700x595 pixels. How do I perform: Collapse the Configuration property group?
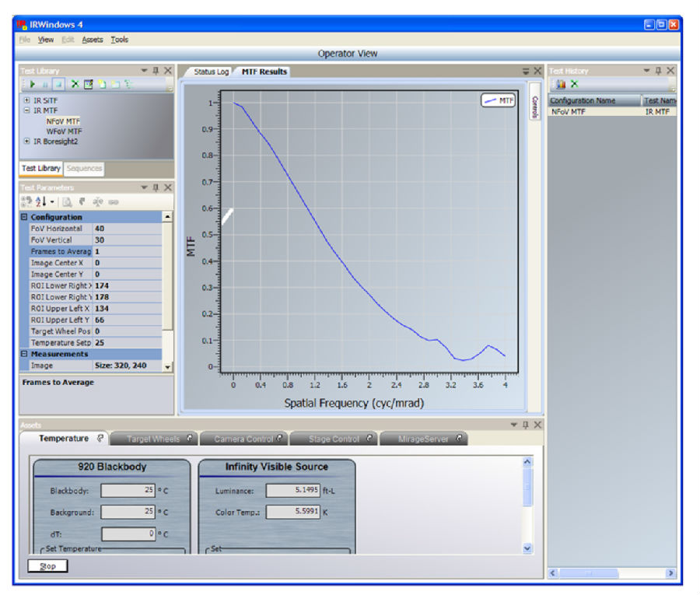click(24, 217)
